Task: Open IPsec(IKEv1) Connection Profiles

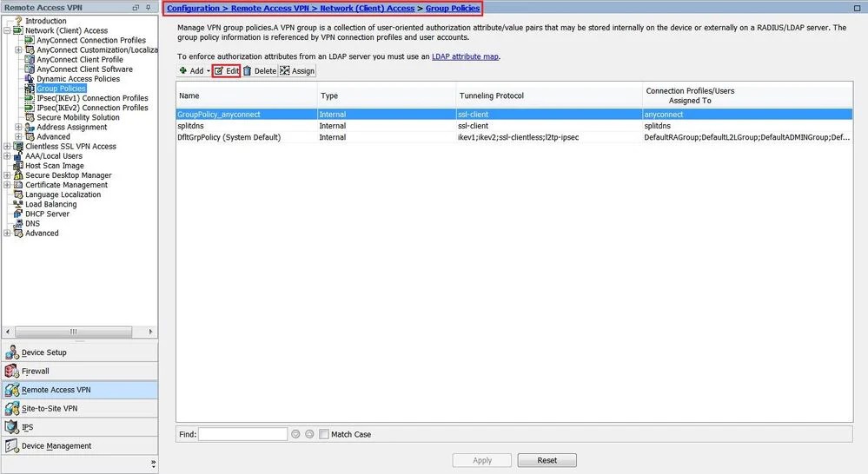Action: (x=92, y=98)
